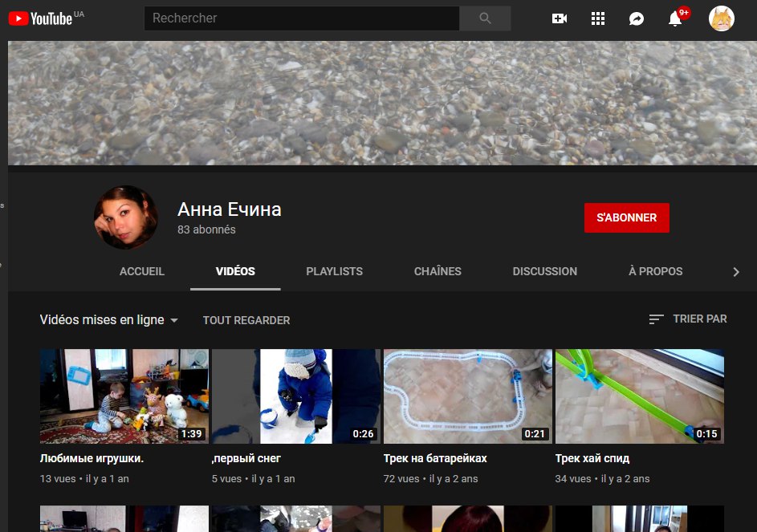The height and width of the screenshot is (532, 757).
Task: Open the YouTube apps grid icon
Action: click(598, 18)
